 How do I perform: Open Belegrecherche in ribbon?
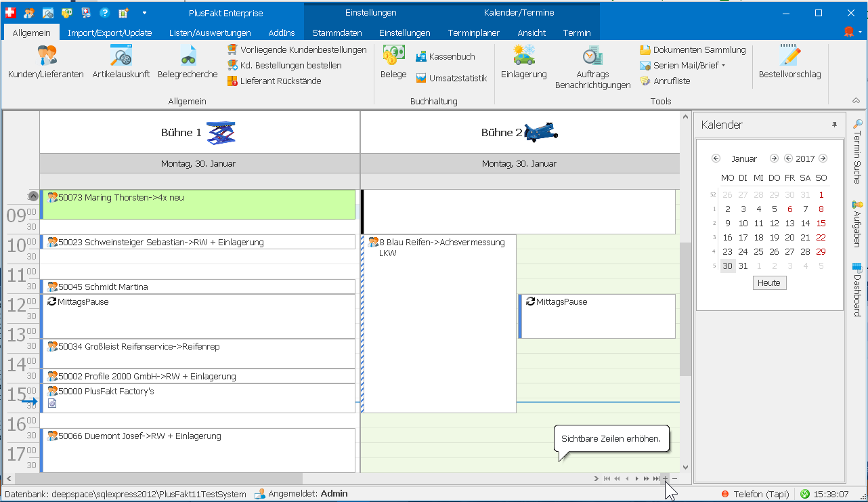[188, 62]
